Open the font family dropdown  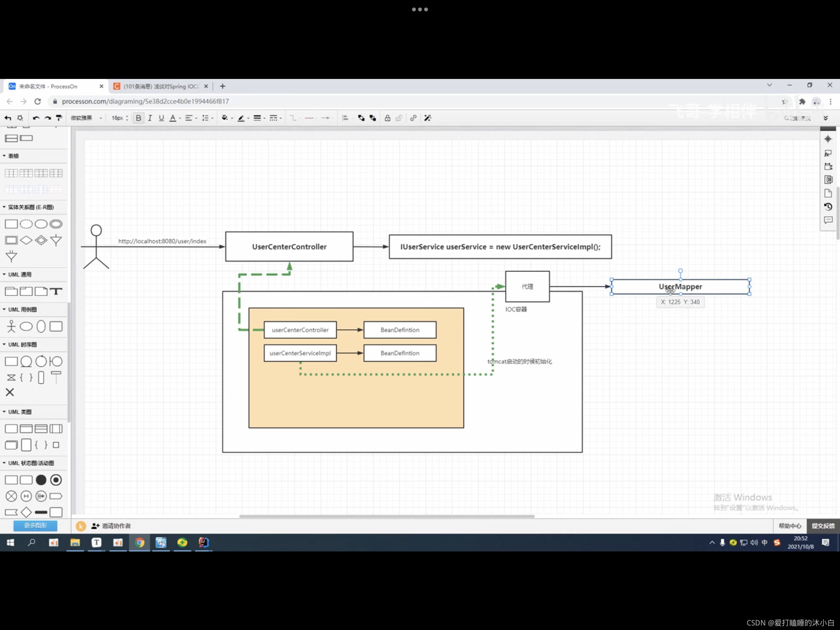[x=86, y=118]
